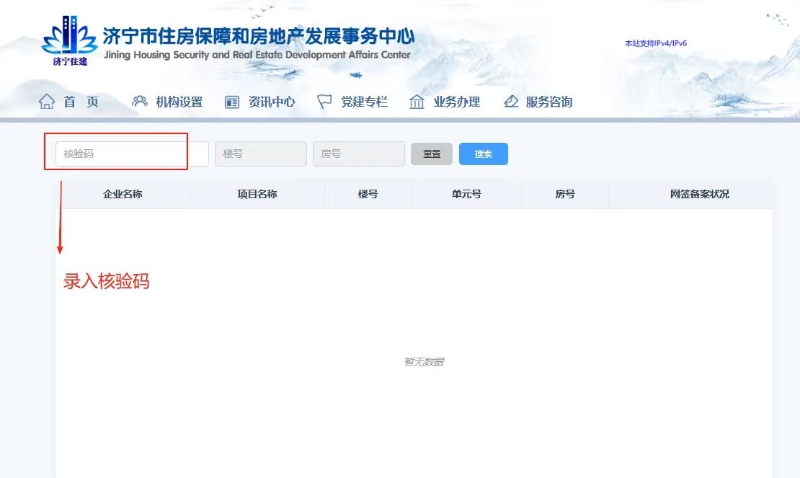Open the 服务咨询 menu
Viewport: 800px width, 478px height.
click(x=549, y=102)
